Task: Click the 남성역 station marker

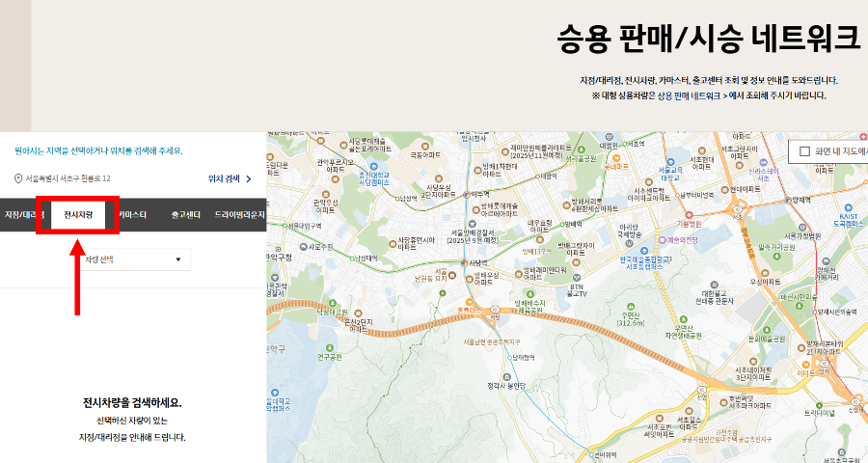Action: [397, 199]
